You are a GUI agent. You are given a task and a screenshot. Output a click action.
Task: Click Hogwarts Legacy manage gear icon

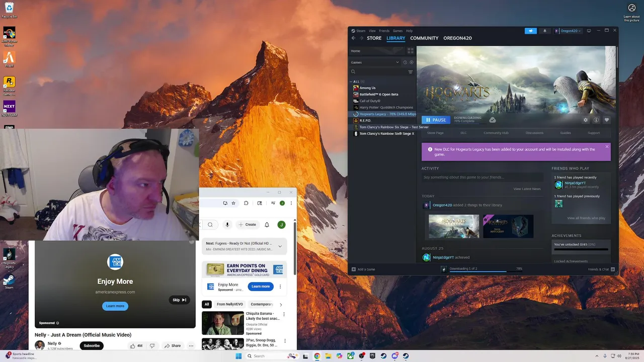[x=586, y=120]
